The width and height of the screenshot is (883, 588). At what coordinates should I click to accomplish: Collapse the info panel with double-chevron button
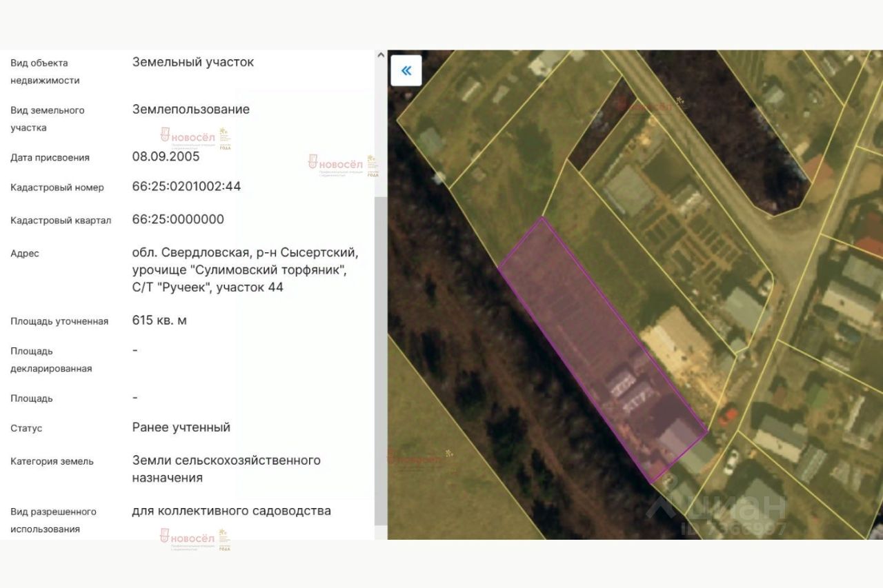406,70
